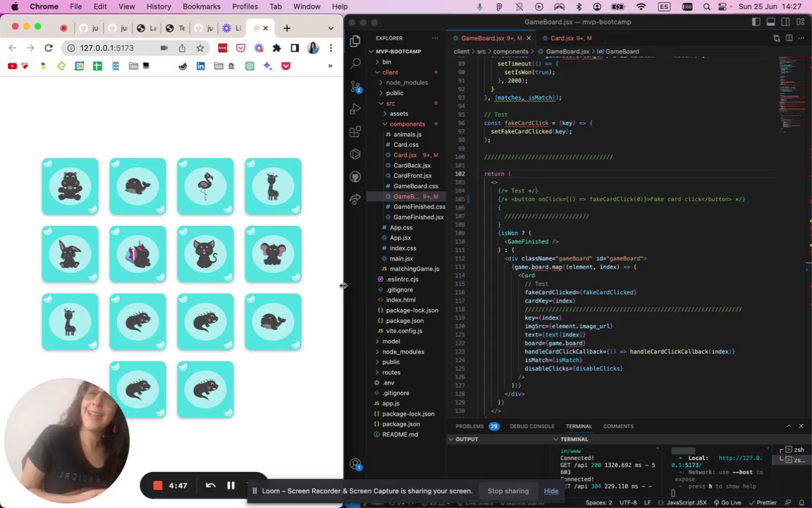Toggle VS Code secondary side bar layout icon

785,22
